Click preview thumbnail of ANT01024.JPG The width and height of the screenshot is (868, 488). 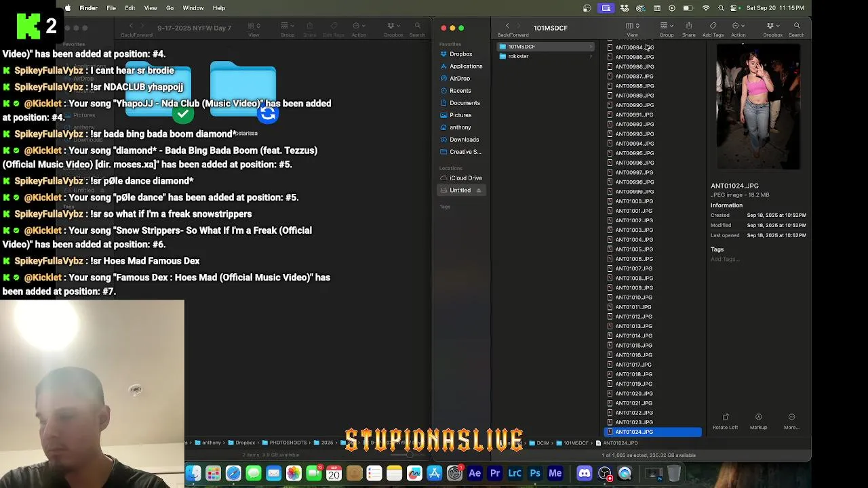758,106
